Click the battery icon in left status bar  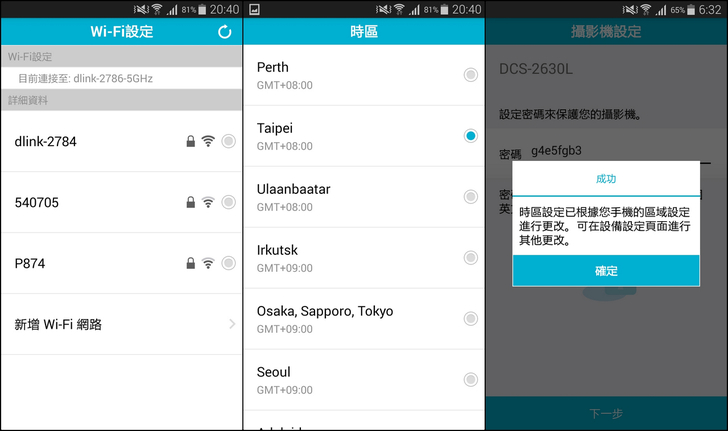pyautogui.click(x=202, y=9)
